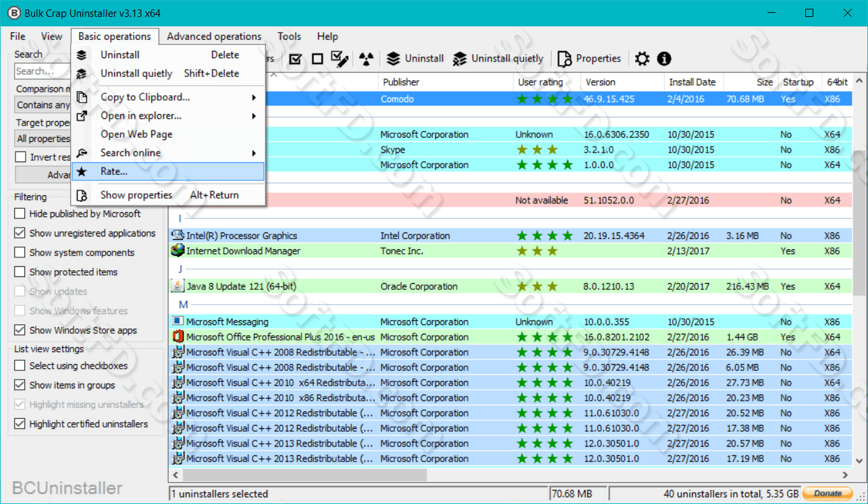Open the Help menu
Image resolution: width=868 pixels, height=504 pixels.
pos(327,36)
